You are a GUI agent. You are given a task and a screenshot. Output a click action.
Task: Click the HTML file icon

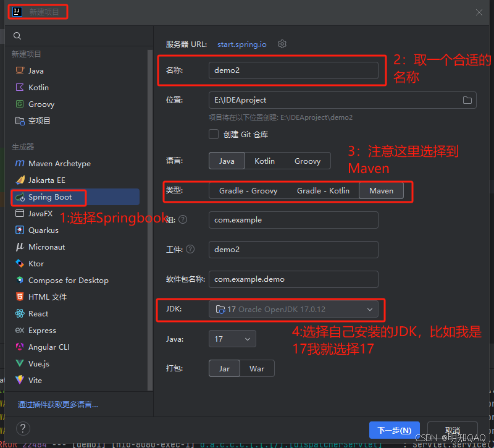coord(20,297)
